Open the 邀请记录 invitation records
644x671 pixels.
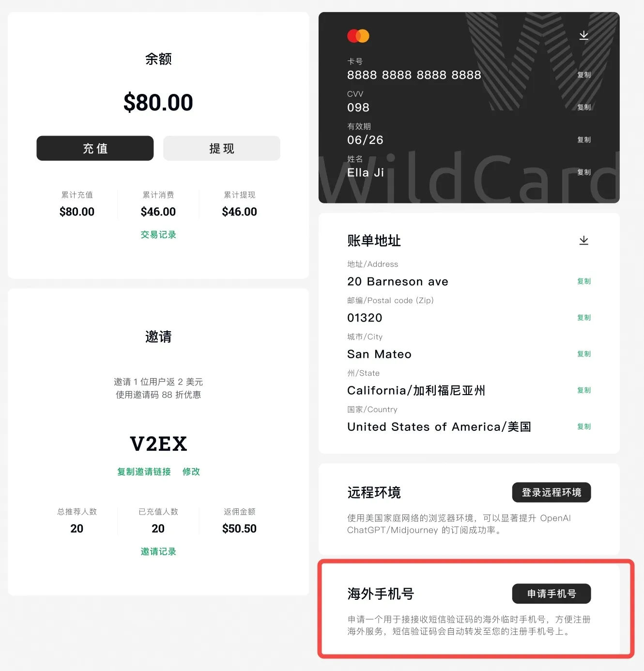(158, 551)
